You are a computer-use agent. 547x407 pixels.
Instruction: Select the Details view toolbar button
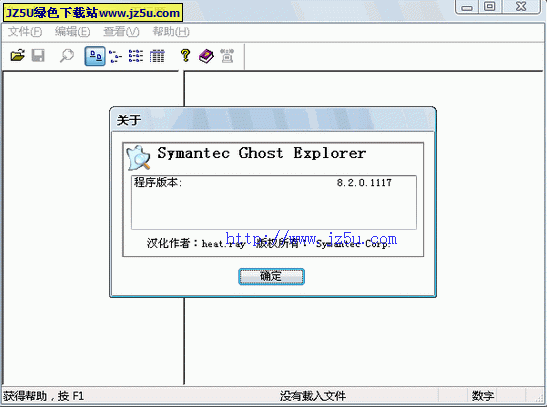coord(157,56)
